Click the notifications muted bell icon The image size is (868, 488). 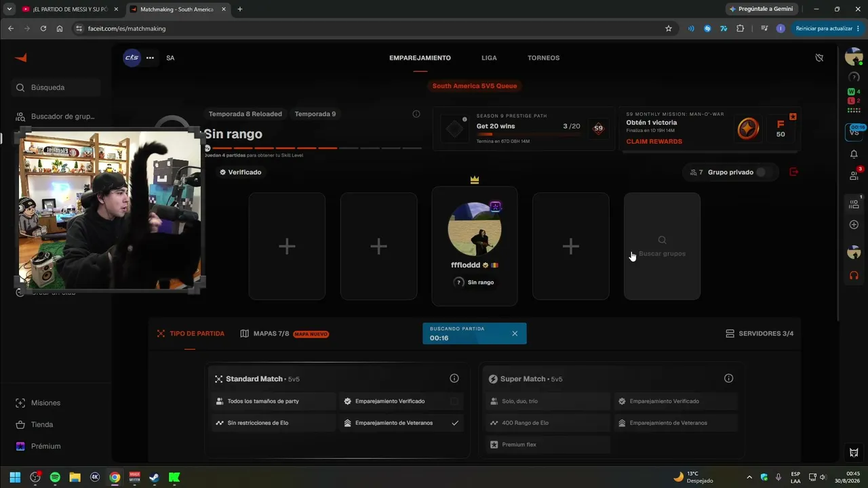pyautogui.click(x=819, y=58)
